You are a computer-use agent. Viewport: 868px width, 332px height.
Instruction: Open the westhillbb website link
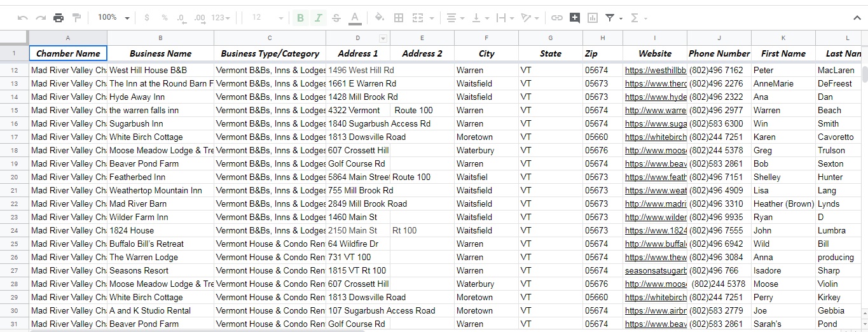[x=656, y=70]
